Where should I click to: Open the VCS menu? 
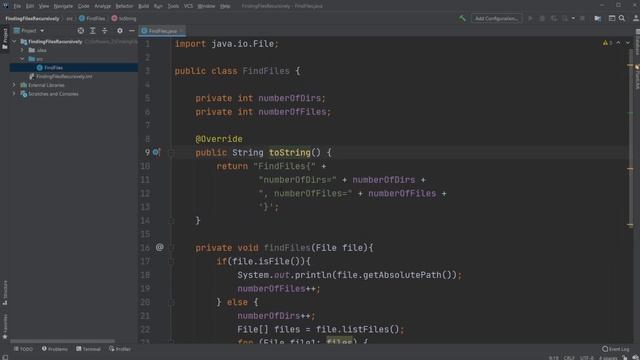(x=188, y=6)
